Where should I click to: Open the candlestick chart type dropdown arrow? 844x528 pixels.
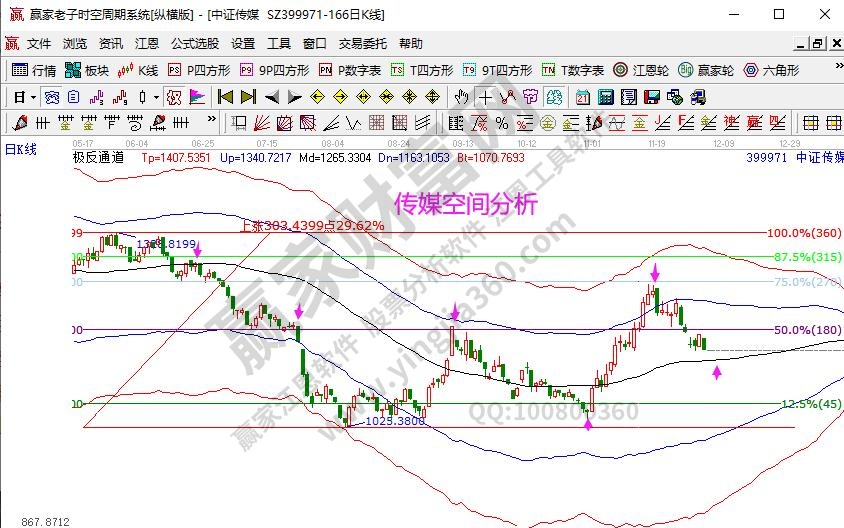coord(155,97)
